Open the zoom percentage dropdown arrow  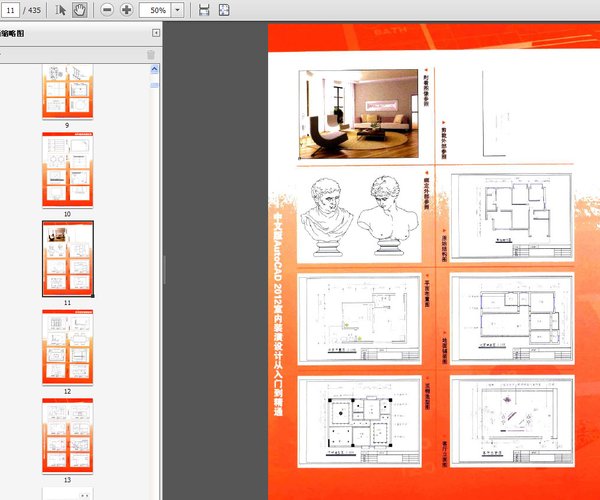(177, 10)
